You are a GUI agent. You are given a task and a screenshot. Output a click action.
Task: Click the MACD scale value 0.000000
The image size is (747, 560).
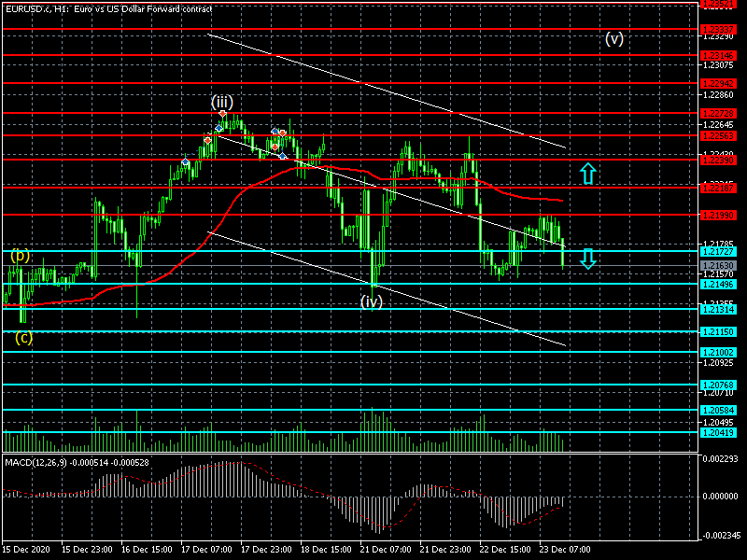[x=720, y=497]
